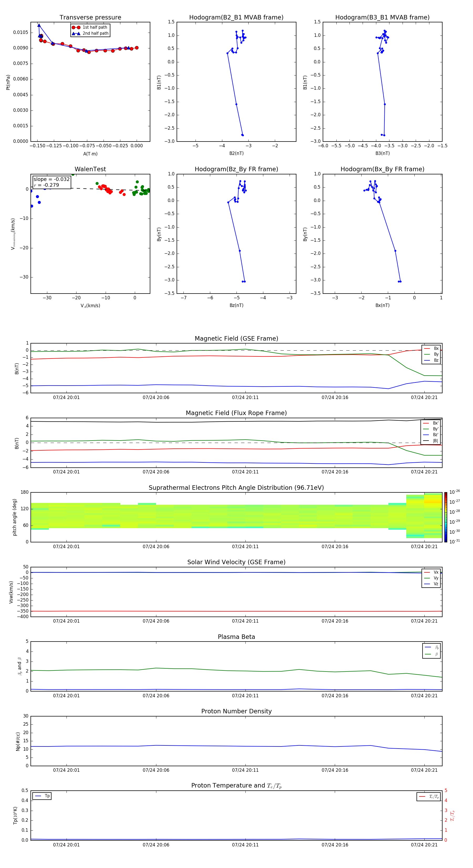Select the "Hodogram(B2_B1 MVAB frame)" title

[236, 18]
